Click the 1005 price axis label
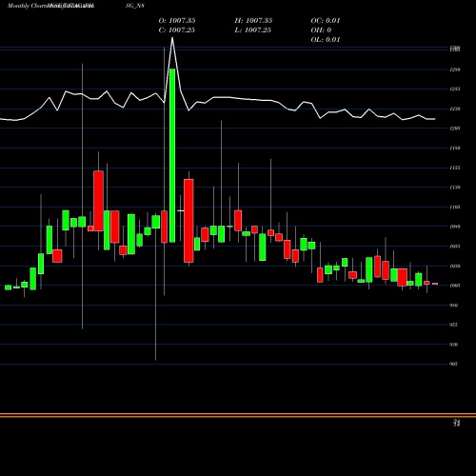Viewport: 476px width, 476px height. [x=455, y=286]
